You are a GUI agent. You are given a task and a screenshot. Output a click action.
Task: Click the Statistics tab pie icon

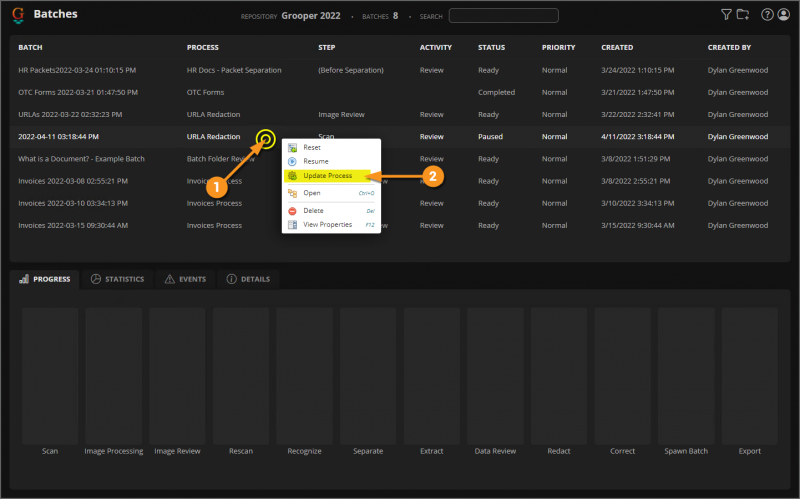pos(95,279)
